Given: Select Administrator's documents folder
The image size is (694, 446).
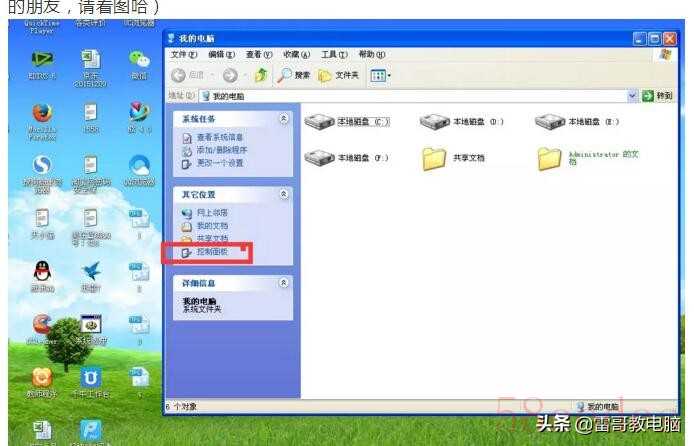Looking at the screenshot, I should (550, 158).
